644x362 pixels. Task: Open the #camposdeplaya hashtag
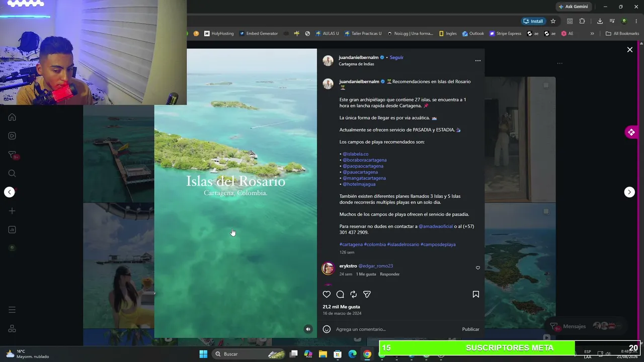click(x=438, y=244)
